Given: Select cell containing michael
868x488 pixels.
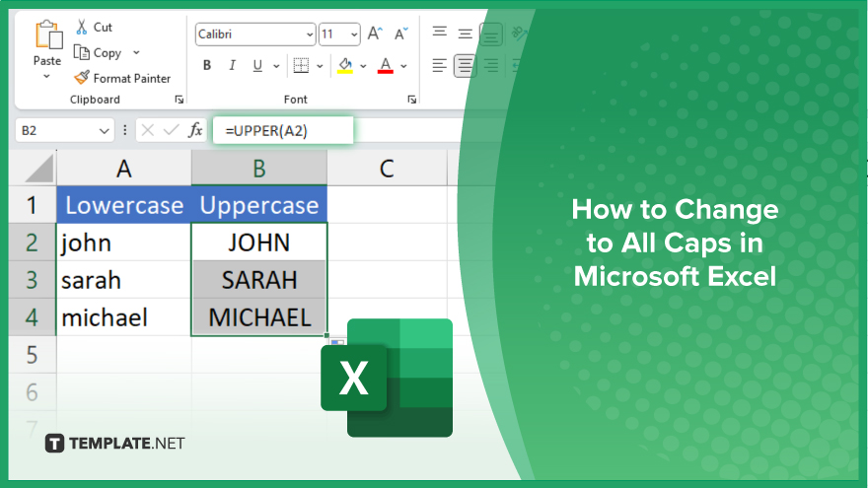Looking at the screenshot, I should point(124,317).
